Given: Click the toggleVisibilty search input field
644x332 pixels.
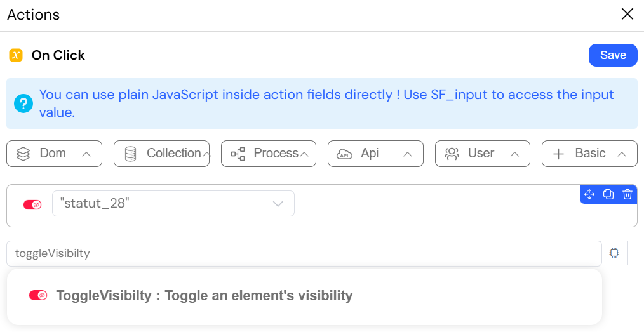Looking at the screenshot, I should [x=304, y=253].
